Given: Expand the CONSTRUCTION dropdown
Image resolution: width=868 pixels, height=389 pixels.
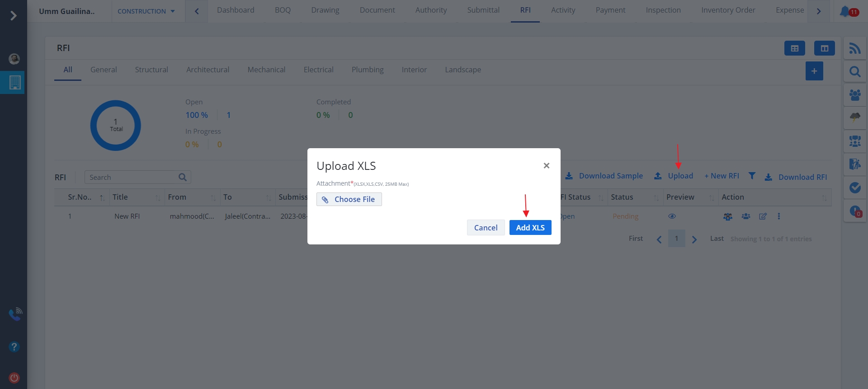Looking at the screenshot, I should (x=146, y=11).
